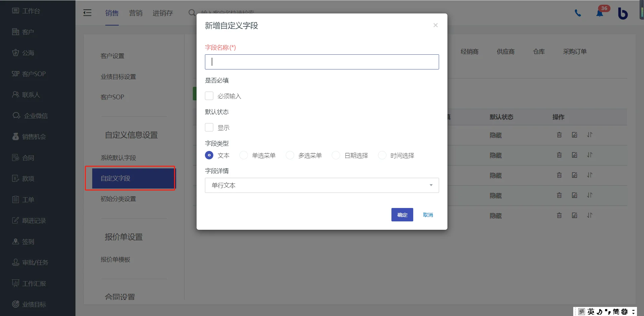
Task: Select the 多选菜单 field type radio
Action: pos(290,155)
